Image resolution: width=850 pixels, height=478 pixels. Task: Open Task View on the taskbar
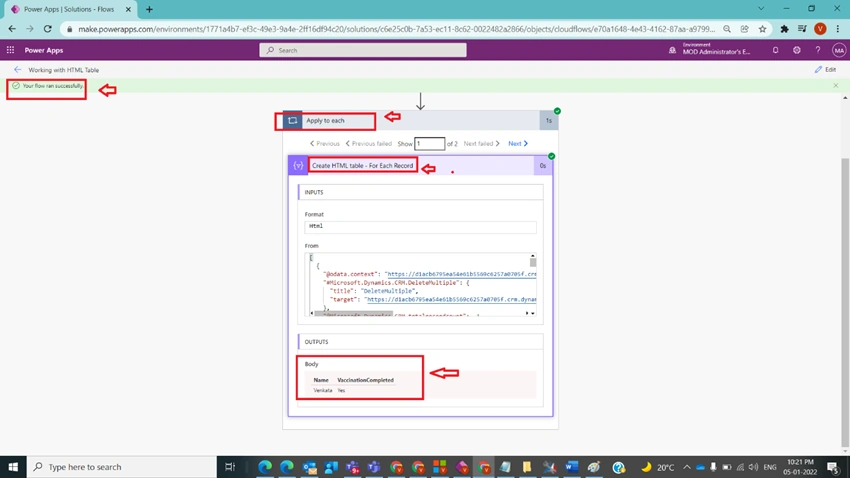point(230,467)
